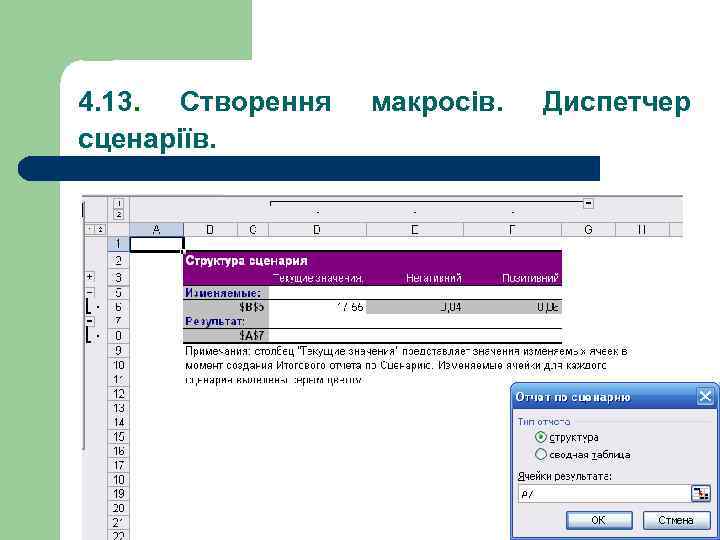Image resolution: width=720 pixels, height=540 pixels.
Task: Expand the row group at row 3
Action: (90, 277)
